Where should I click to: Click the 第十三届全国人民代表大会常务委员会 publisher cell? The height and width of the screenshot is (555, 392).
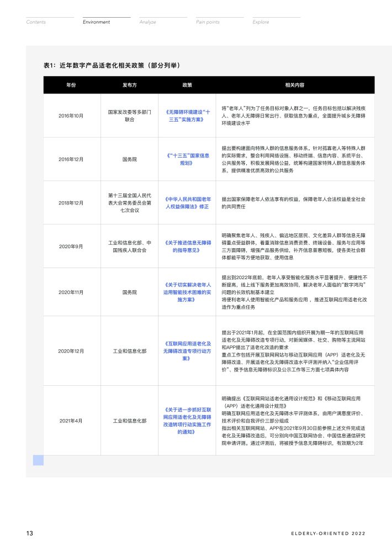click(x=129, y=203)
